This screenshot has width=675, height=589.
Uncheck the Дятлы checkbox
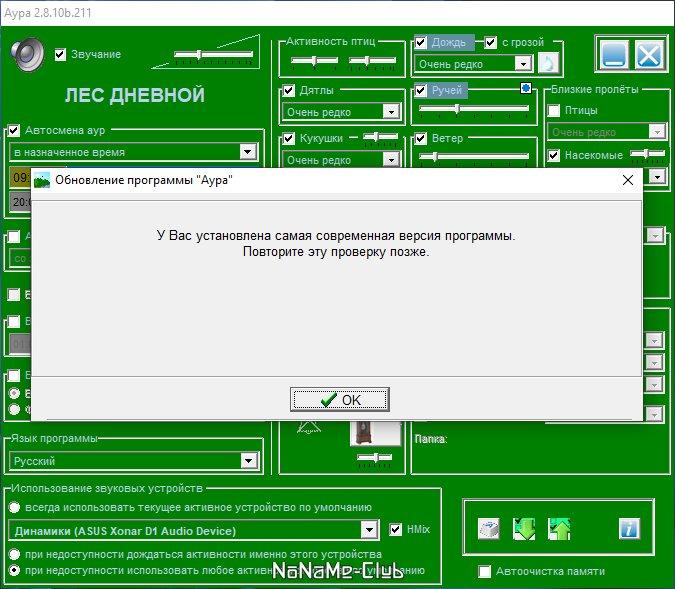pos(289,90)
